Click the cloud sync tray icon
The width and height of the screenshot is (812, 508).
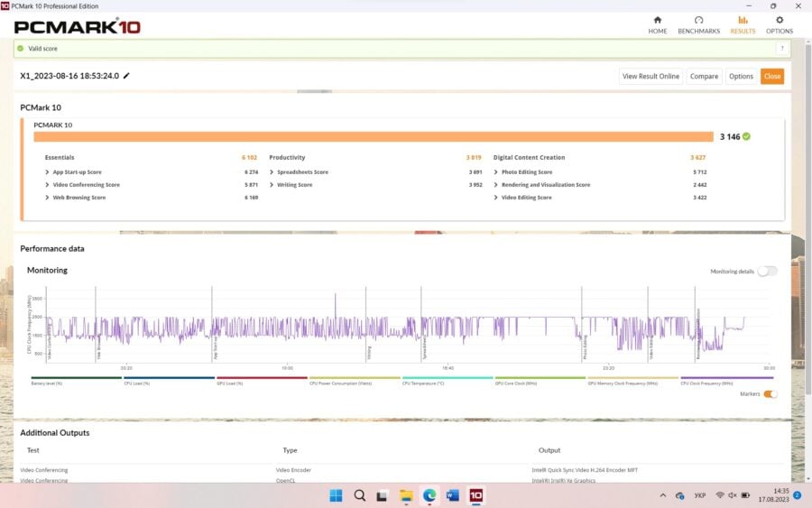[x=680, y=495]
